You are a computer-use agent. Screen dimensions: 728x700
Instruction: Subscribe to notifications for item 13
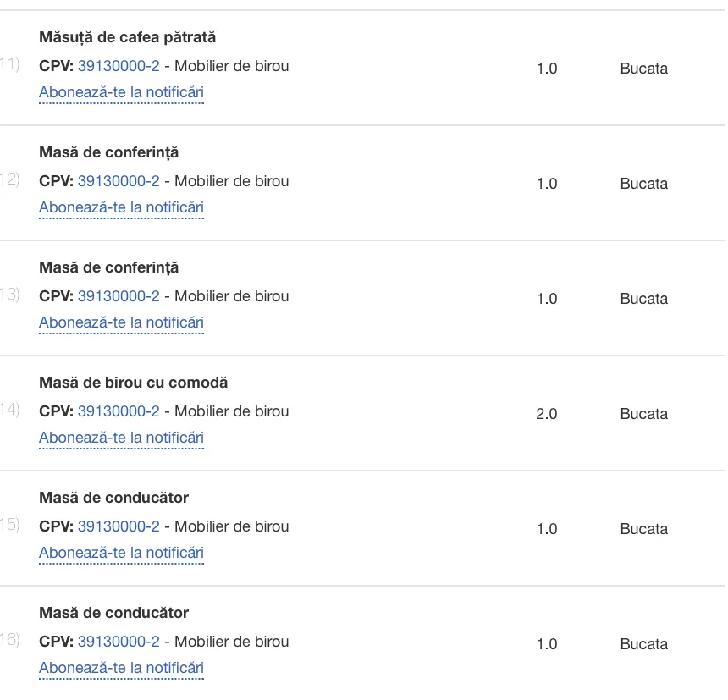click(x=121, y=322)
